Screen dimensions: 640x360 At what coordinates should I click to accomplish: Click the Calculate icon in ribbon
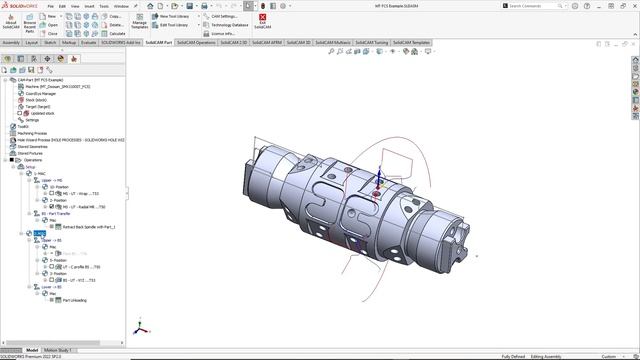[105, 33]
